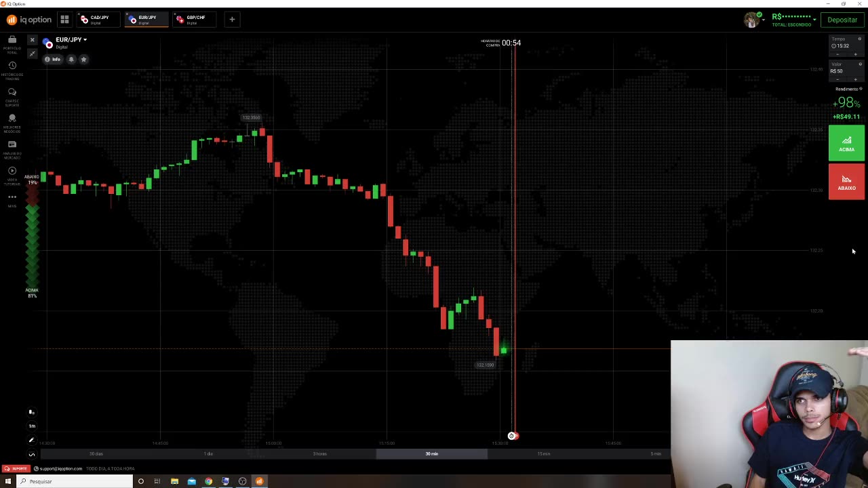868x488 pixels.
Task: Expand the EUR/JPY asset dropdown
Action: [85, 40]
